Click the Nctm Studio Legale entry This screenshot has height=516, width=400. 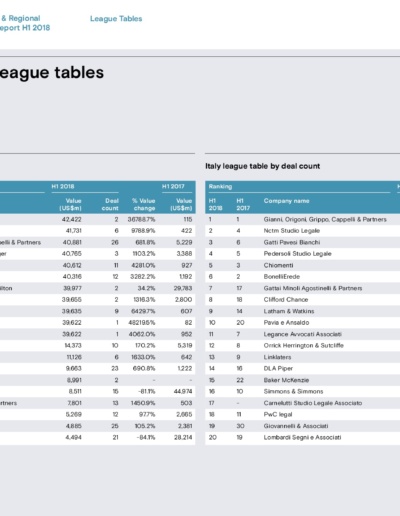tap(292, 231)
